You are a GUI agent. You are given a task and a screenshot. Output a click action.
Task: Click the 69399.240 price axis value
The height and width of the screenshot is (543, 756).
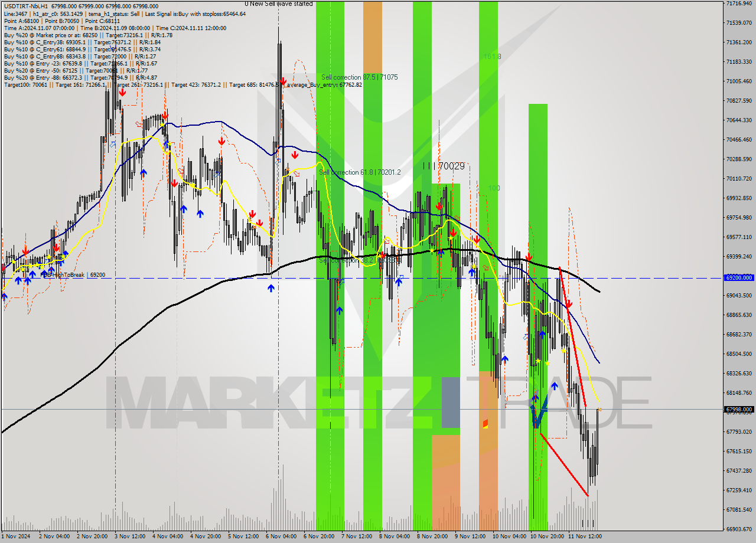[739, 256]
